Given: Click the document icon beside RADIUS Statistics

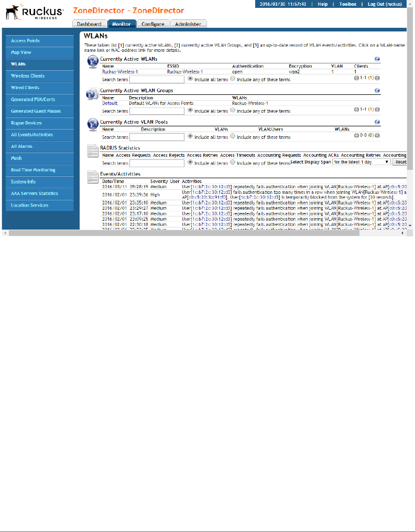Looking at the screenshot, I should (93, 151).
